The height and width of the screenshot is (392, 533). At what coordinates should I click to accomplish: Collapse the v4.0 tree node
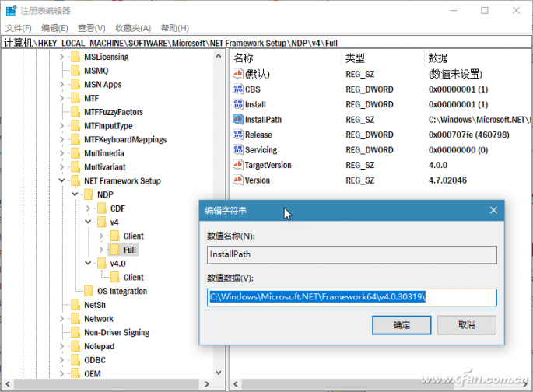click(88, 263)
